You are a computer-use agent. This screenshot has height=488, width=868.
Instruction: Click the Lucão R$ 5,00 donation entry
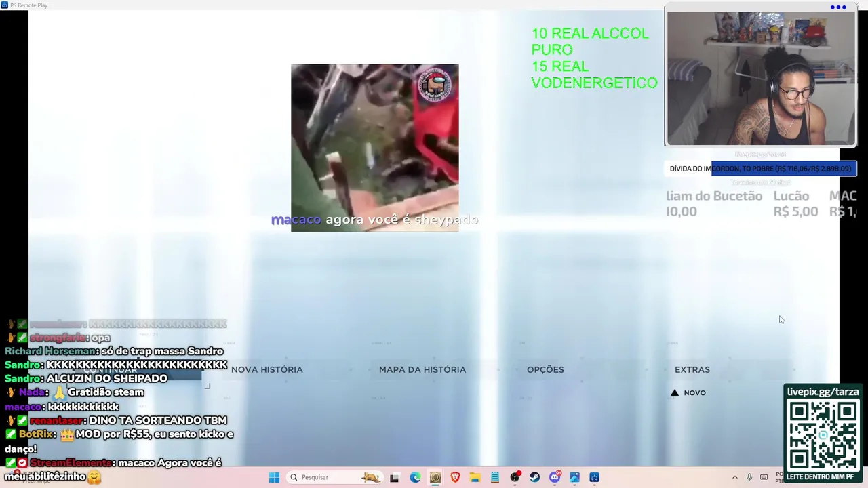pyautogui.click(x=795, y=203)
